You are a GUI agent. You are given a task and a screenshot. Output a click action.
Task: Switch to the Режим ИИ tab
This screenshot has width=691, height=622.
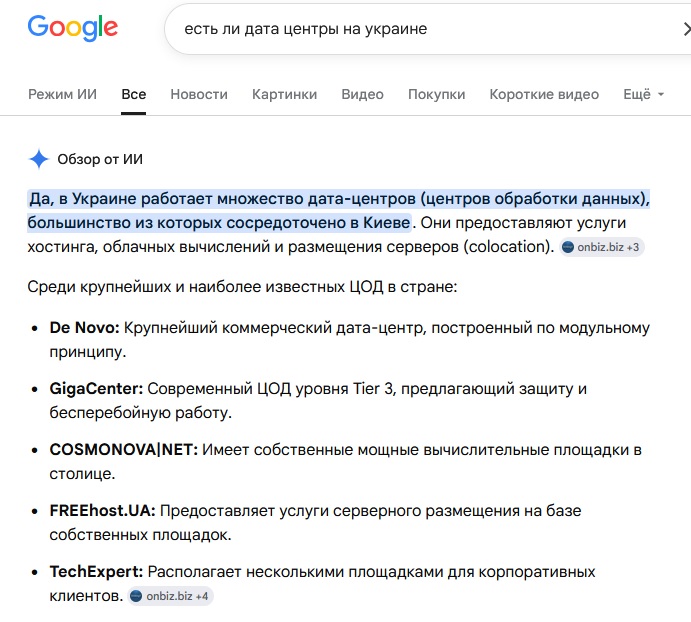(x=62, y=94)
